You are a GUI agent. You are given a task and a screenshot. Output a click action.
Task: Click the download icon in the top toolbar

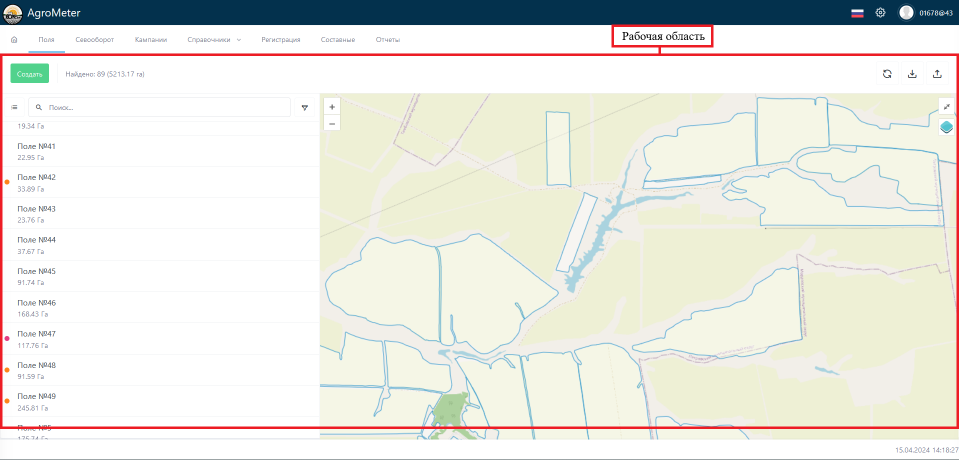[912, 73]
